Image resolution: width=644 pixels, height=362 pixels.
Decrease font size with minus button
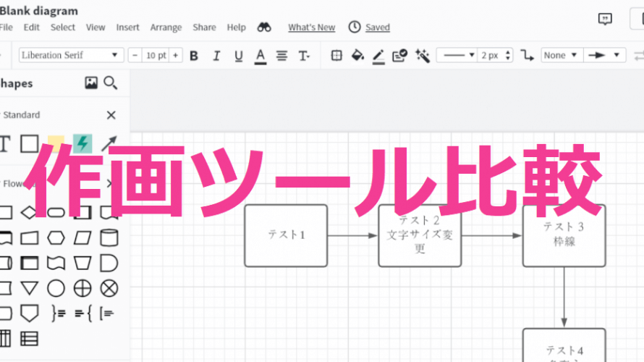tap(135, 55)
